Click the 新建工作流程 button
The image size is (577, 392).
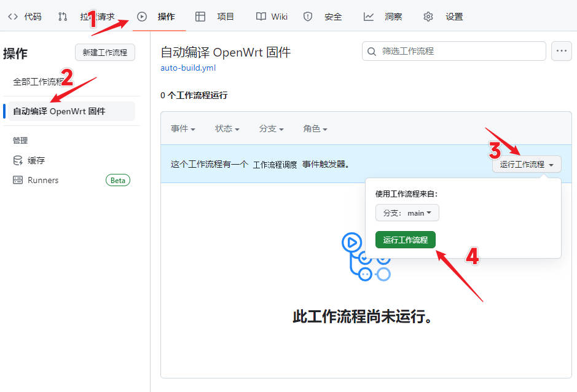click(105, 52)
